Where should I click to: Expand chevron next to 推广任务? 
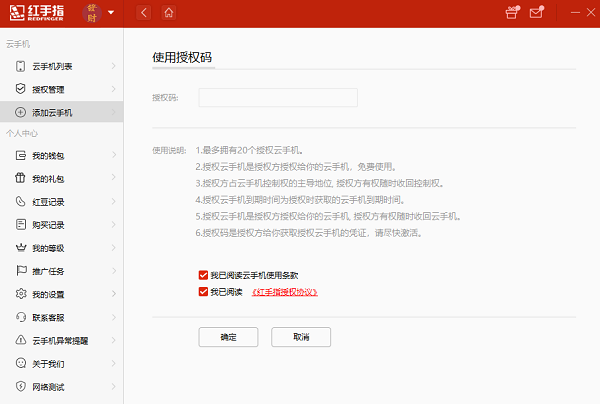tap(114, 271)
